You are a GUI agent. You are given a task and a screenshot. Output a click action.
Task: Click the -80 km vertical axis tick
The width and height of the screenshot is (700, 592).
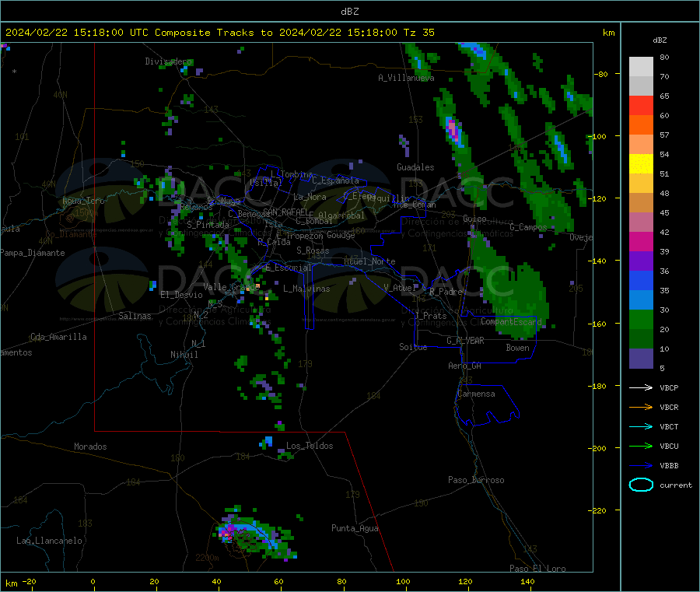point(601,74)
